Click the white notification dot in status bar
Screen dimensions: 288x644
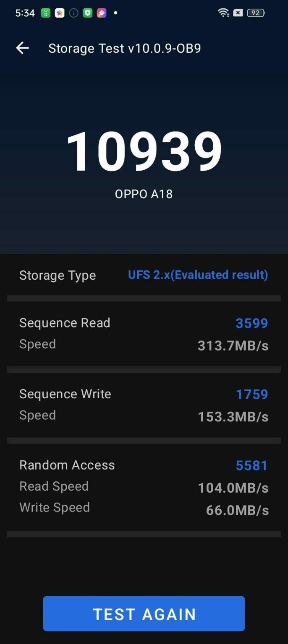coord(116,13)
